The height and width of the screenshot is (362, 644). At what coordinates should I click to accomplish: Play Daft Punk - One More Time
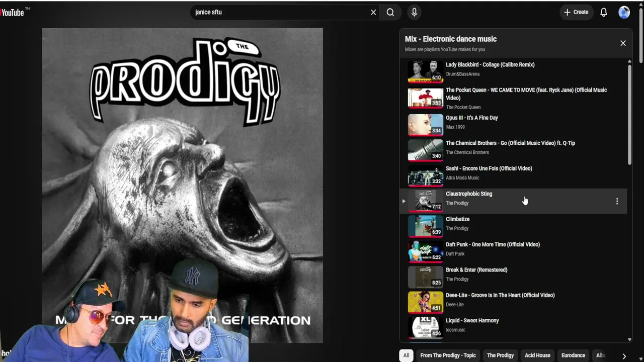pyautogui.click(x=493, y=244)
